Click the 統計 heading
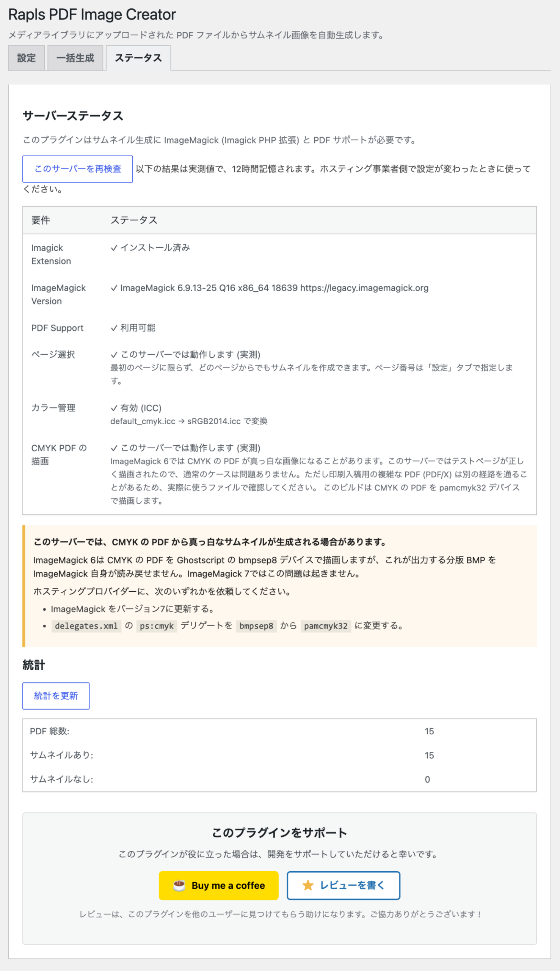The width and height of the screenshot is (560, 971). click(x=34, y=665)
